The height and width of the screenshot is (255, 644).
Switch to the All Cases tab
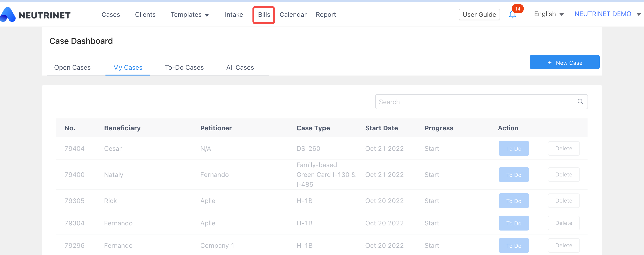(x=240, y=67)
